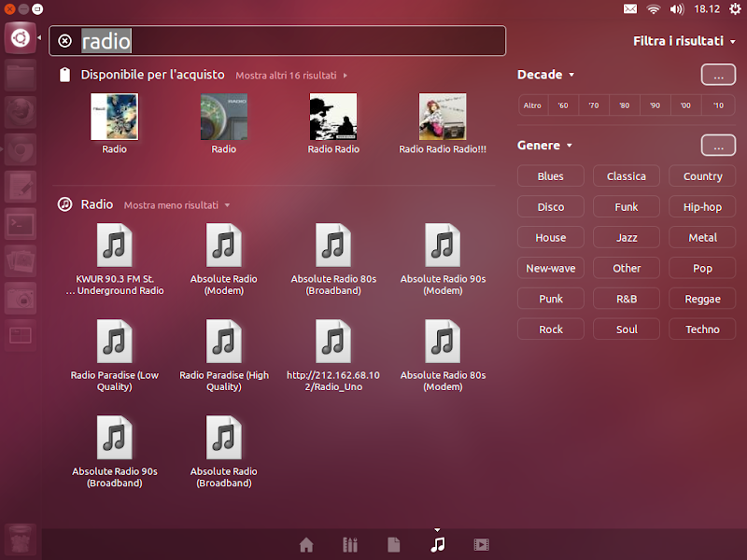This screenshot has width=747, height=560.
Task: Open the Wi-Fi network indicator
Action: tap(653, 8)
